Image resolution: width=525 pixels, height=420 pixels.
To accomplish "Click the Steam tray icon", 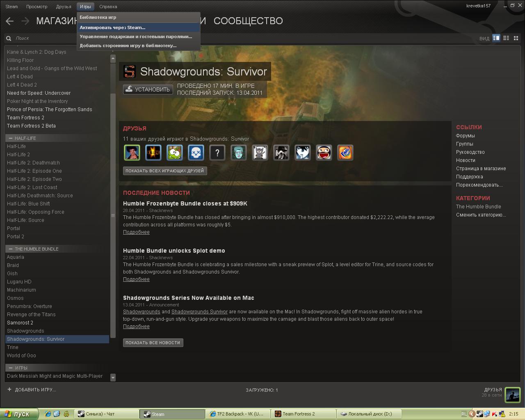I will [x=479, y=414].
